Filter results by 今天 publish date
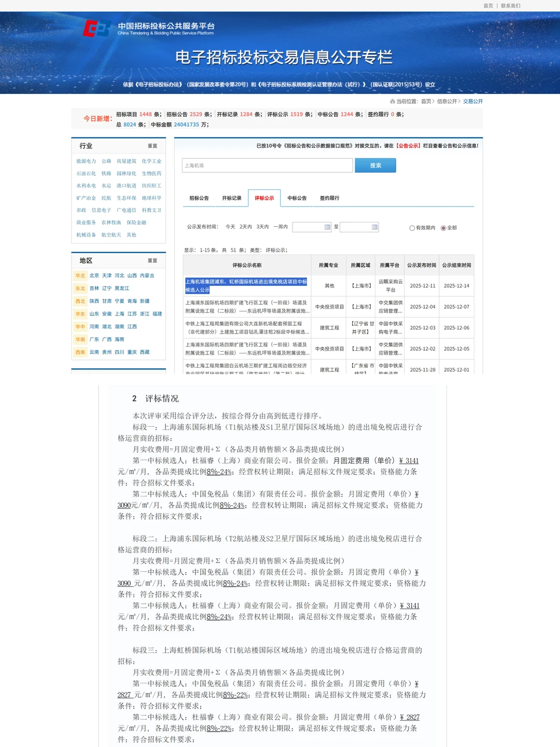Image resolution: width=560 pixels, height=747 pixels. tap(230, 227)
